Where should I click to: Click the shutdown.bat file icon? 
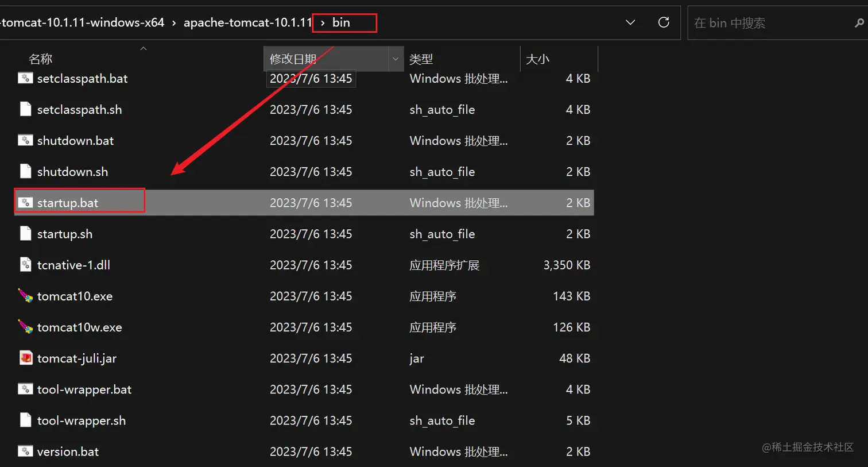pos(25,140)
